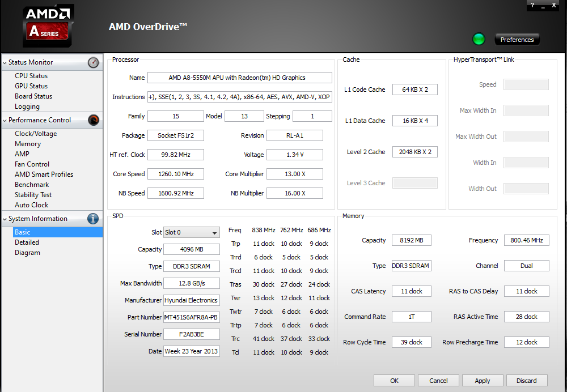The image size is (567, 392).
Task: Click the SPD Capacity value 4096 MB
Action: 192,249
